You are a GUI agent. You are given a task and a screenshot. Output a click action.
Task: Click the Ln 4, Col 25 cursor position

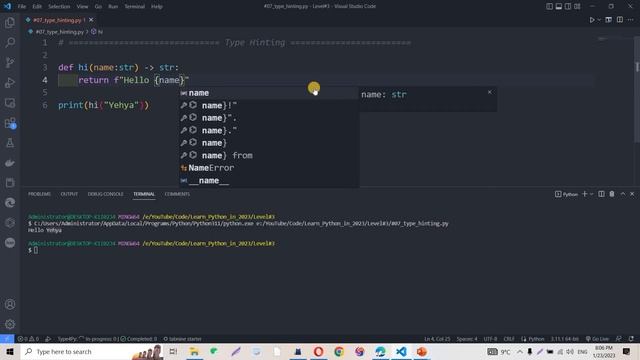click(437, 339)
